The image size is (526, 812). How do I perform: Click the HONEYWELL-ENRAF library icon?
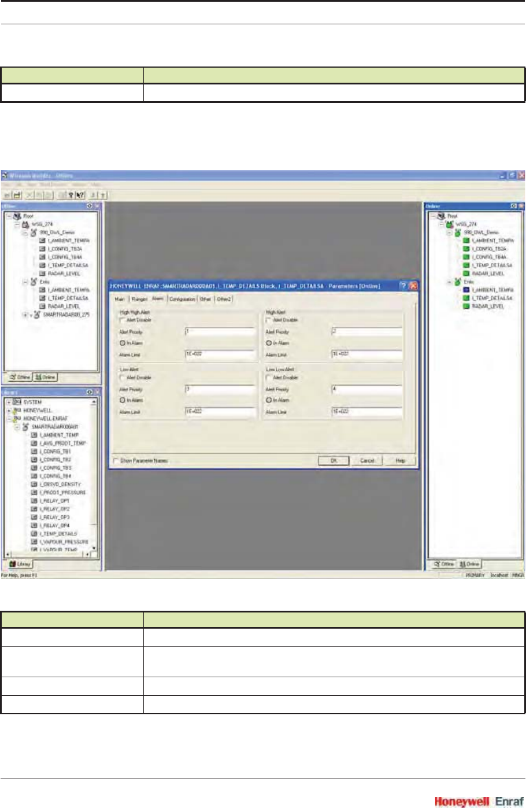(x=17, y=418)
